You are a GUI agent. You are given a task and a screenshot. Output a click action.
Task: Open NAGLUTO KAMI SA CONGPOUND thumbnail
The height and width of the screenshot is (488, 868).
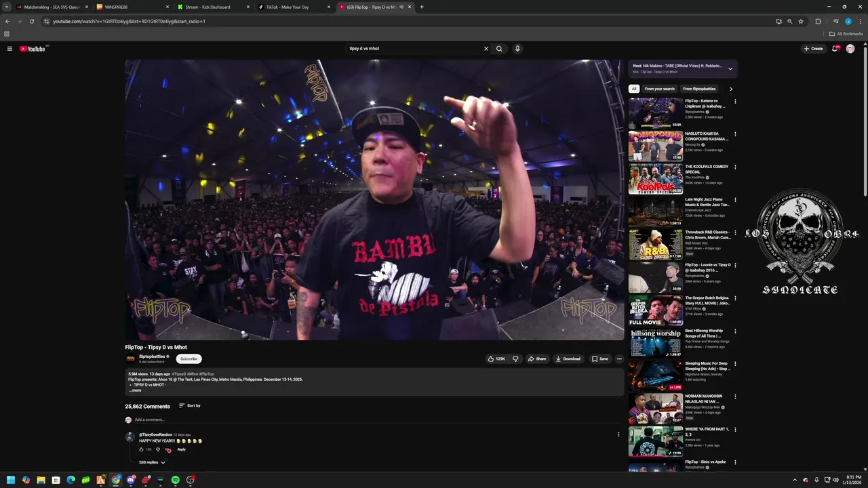click(x=656, y=146)
